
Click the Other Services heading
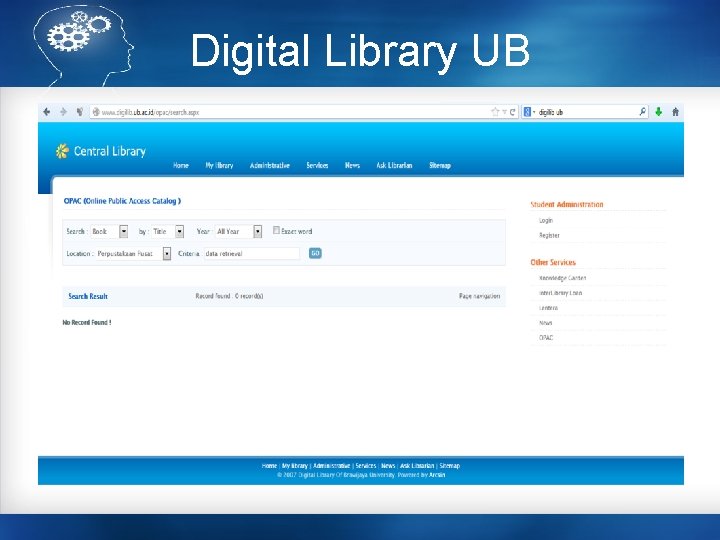point(553,262)
